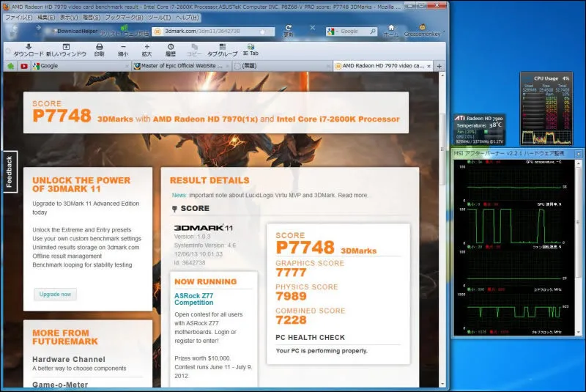Click the 3DMARK 11 logo
The width and height of the screenshot is (586, 392).
point(204,228)
